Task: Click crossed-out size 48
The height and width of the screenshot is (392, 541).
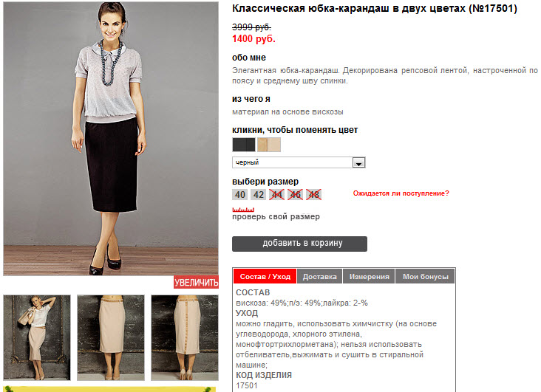Action: point(313,195)
